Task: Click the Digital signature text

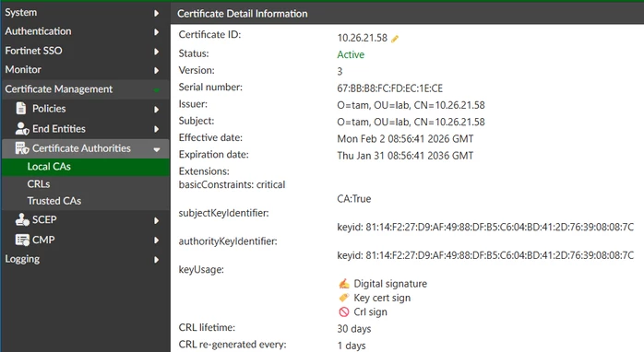Action: click(390, 284)
